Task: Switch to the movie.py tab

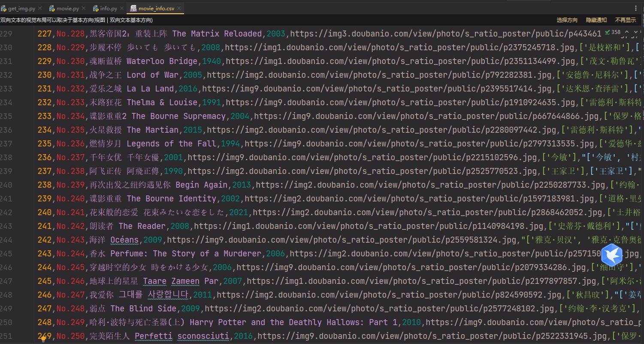Action: click(x=67, y=8)
